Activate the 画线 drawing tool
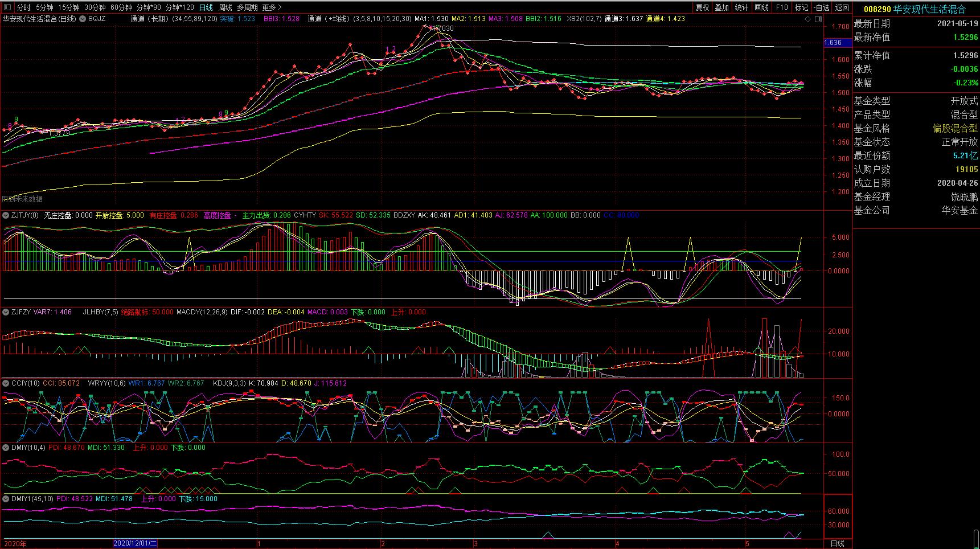The width and height of the screenshot is (980, 549). tap(762, 7)
